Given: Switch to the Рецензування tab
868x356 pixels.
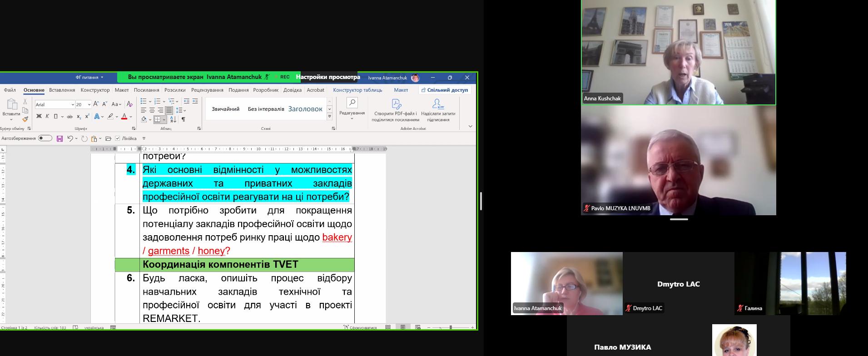Looking at the screenshot, I should pyautogui.click(x=207, y=90).
